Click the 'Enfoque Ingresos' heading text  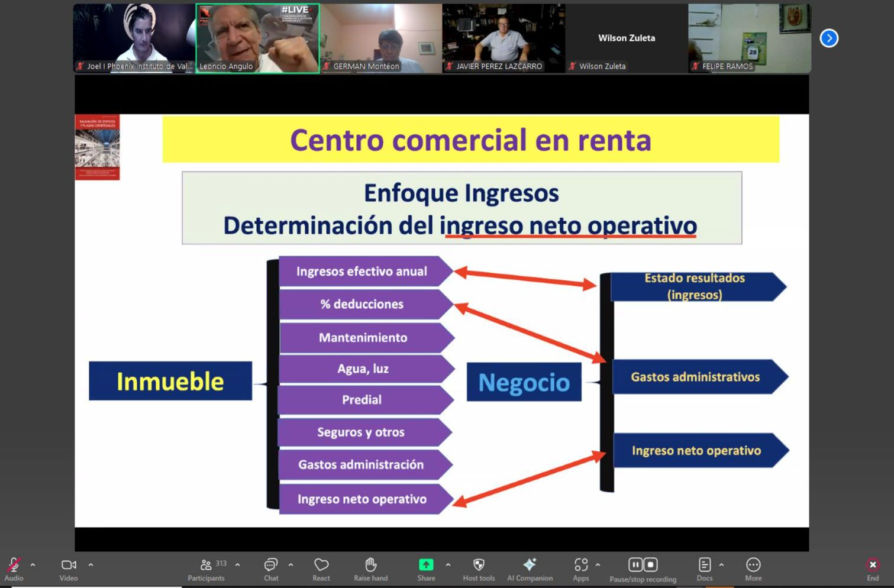461,193
